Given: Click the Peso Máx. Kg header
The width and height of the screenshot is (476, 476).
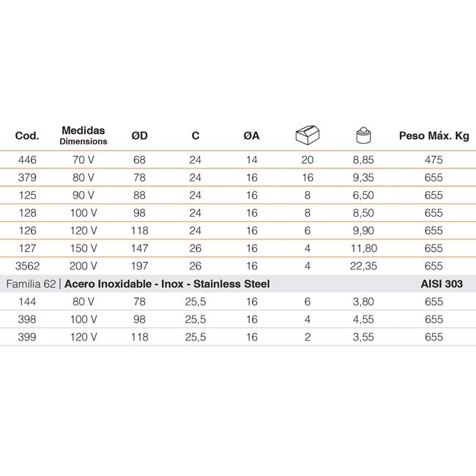Looking at the screenshot, I should pos(434,136).
